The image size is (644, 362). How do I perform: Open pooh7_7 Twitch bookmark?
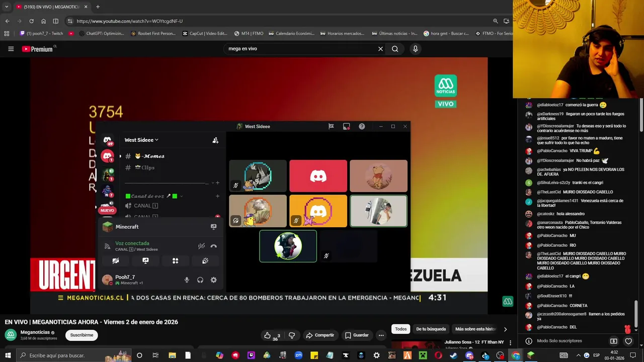(41, 34)
